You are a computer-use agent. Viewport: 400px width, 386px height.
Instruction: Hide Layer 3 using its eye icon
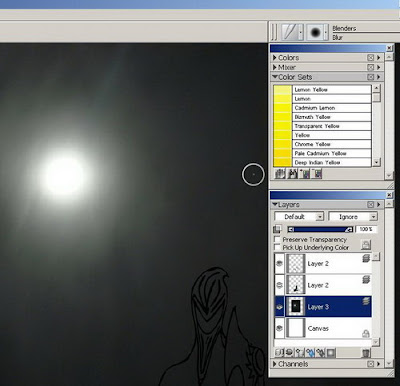pyautogui.click(x=279, y=307)
